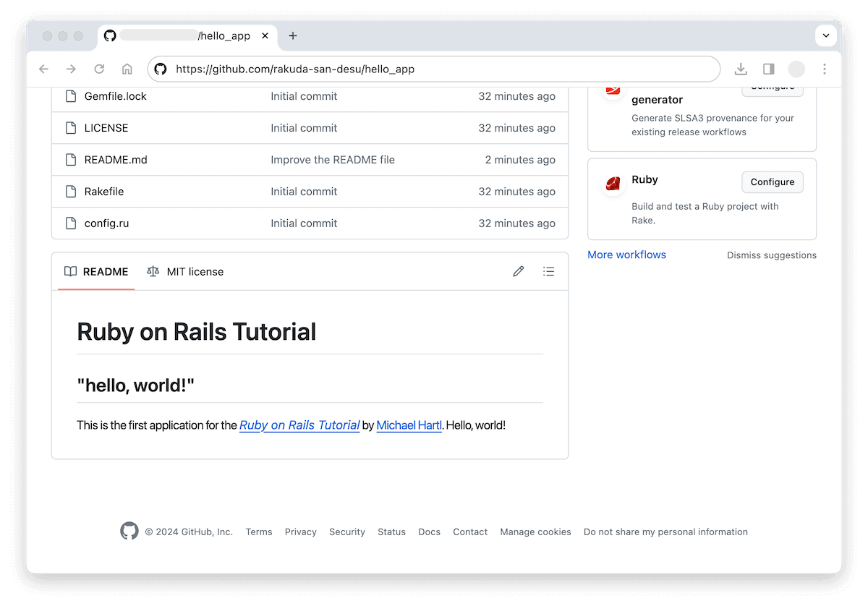Image resolution: width=868 pixels, height=606 pixels.
Task: Open the README.md file
Action: pos(116,160)
